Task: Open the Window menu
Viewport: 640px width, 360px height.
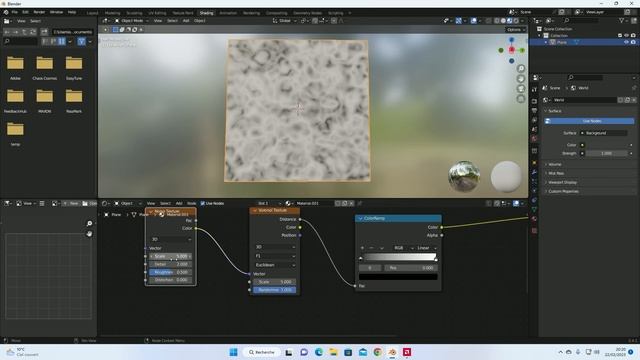Action: (56, 12)
